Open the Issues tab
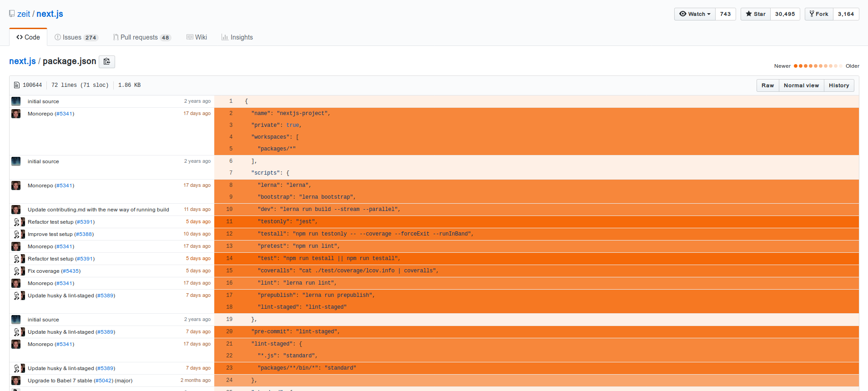868x391 pixels. [x=76, y=37]
